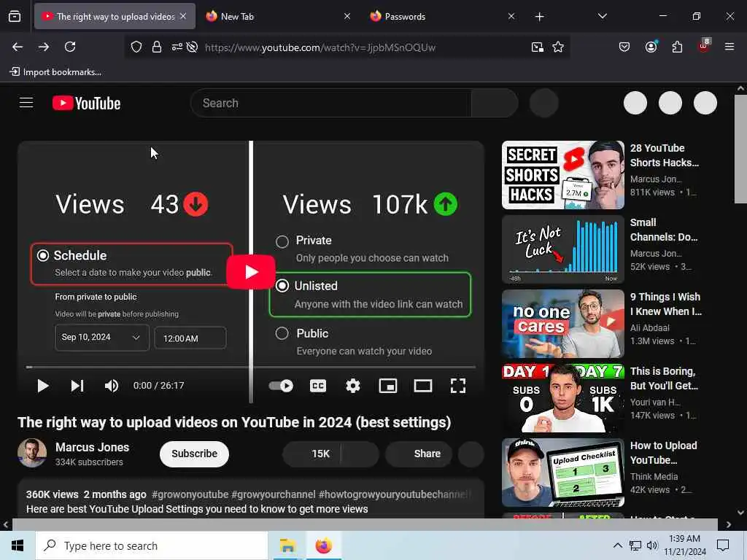Screen dimensions: 747x560
Task: Open video settings gear
Action: 352,386
